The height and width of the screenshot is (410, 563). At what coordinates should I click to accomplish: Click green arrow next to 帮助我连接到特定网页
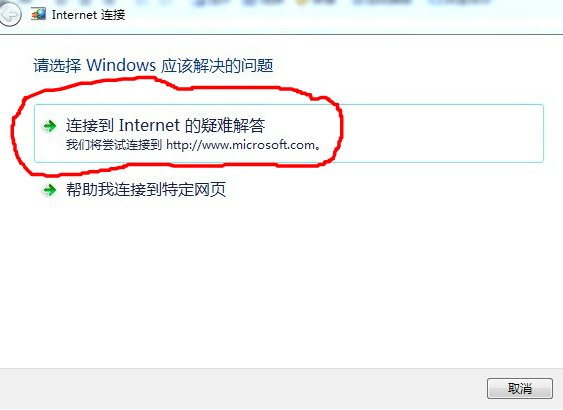50,190
